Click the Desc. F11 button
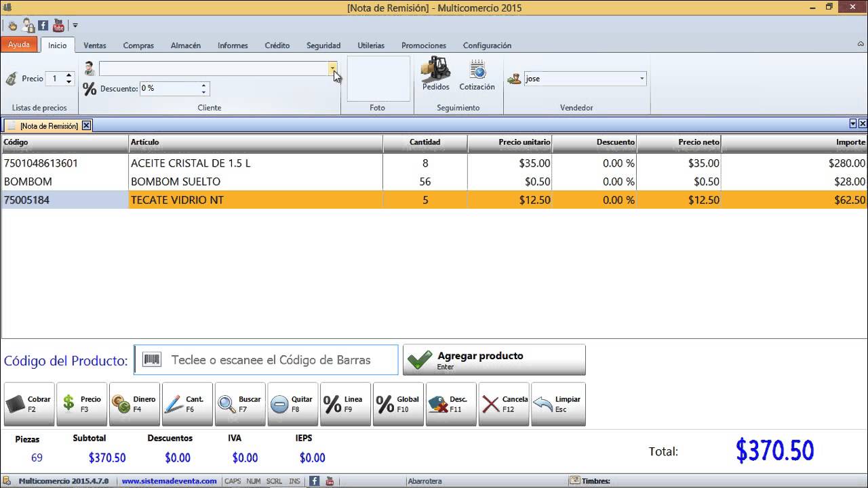The width and height of the screenshot is (868, 488). point(452,405)
